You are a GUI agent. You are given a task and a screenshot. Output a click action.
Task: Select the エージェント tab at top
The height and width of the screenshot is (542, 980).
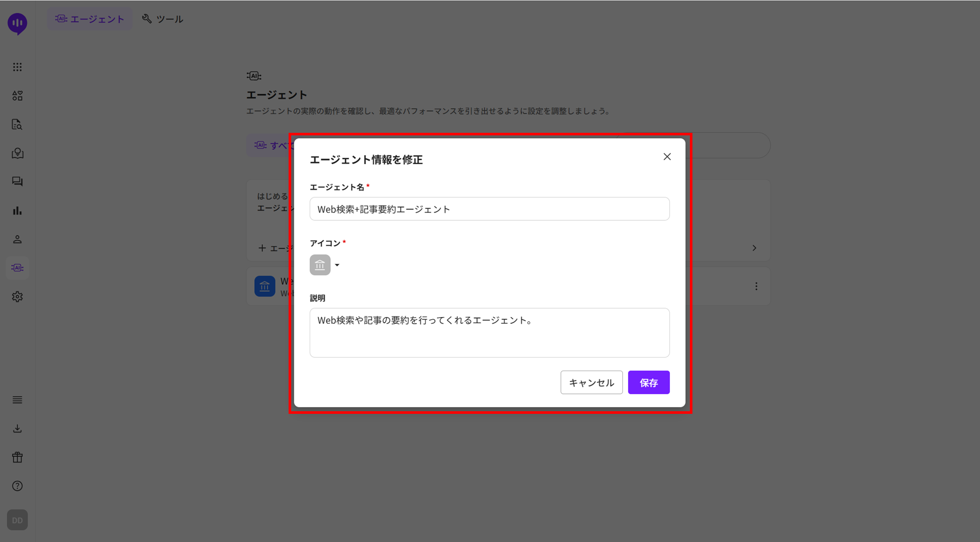[90, 19]
